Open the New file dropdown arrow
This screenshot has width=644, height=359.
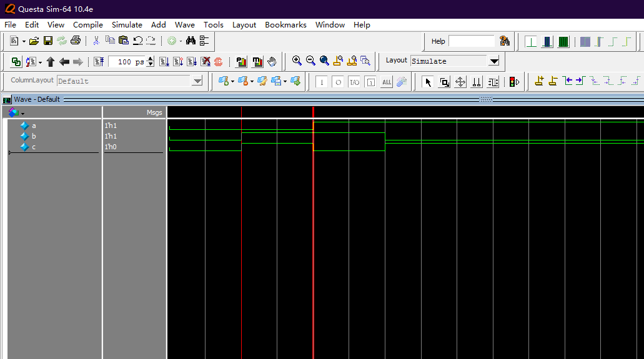coord(24,41)
